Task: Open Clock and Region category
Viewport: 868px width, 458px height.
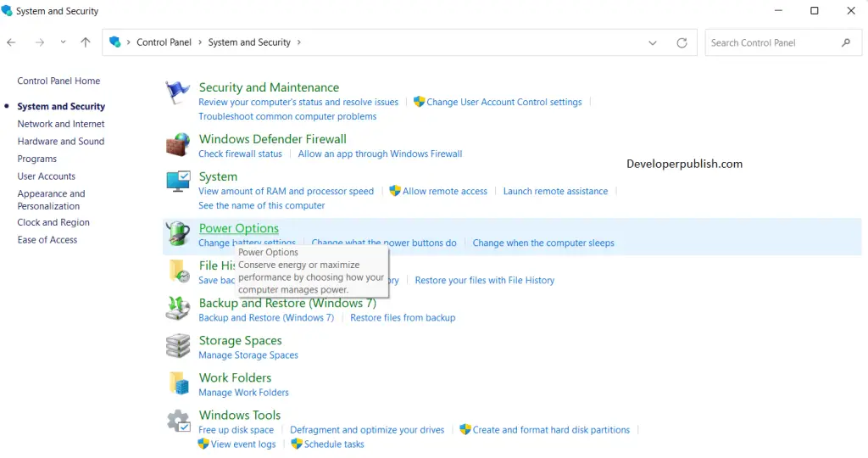Action: (53, 222)
